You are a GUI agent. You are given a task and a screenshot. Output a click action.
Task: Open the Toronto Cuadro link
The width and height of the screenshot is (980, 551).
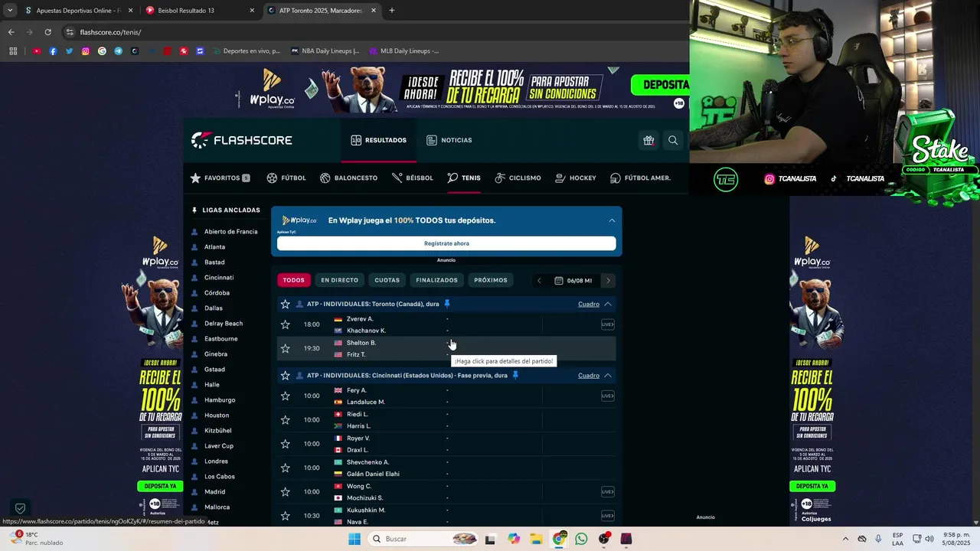[589, 304]
